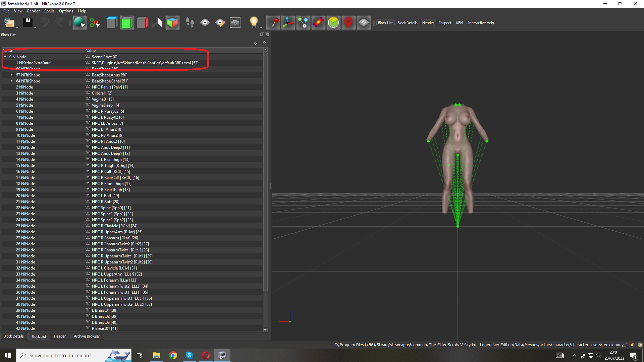644x362 pixels.
Task: Click KFM toolbar button
Action: click(460, 23)
